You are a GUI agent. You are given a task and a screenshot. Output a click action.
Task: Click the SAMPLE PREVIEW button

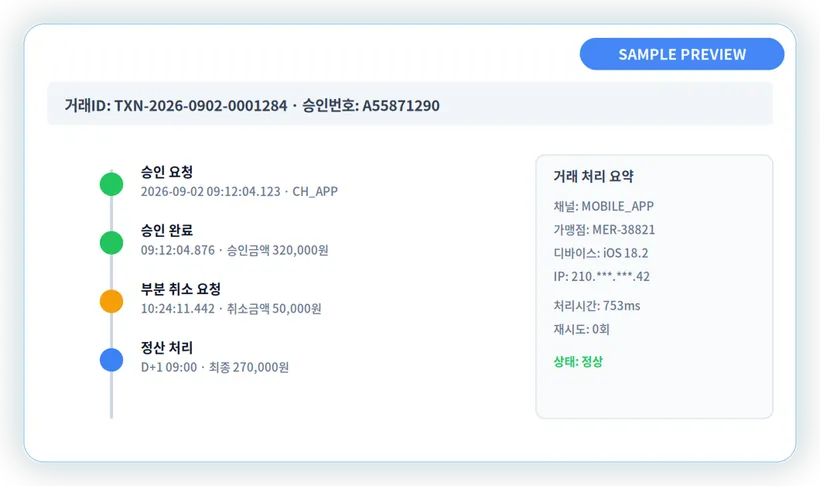682,54
